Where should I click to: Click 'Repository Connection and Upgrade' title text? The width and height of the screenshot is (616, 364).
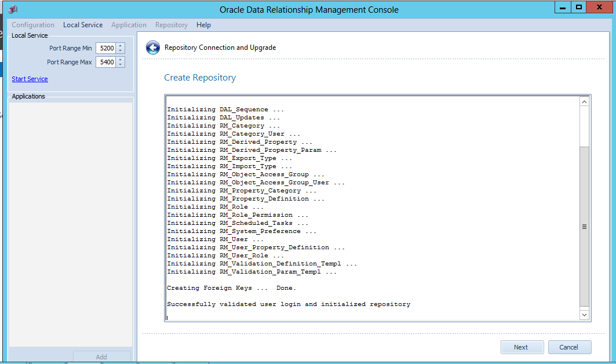(220, 48)
